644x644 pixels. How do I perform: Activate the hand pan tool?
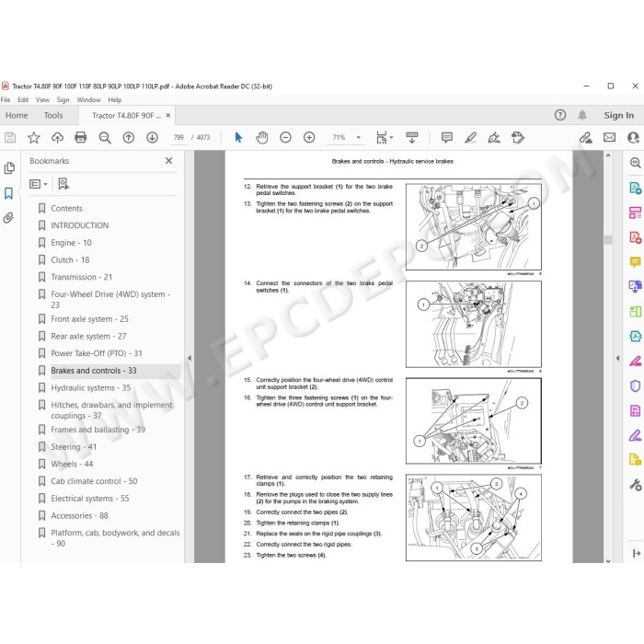[262, 138]
